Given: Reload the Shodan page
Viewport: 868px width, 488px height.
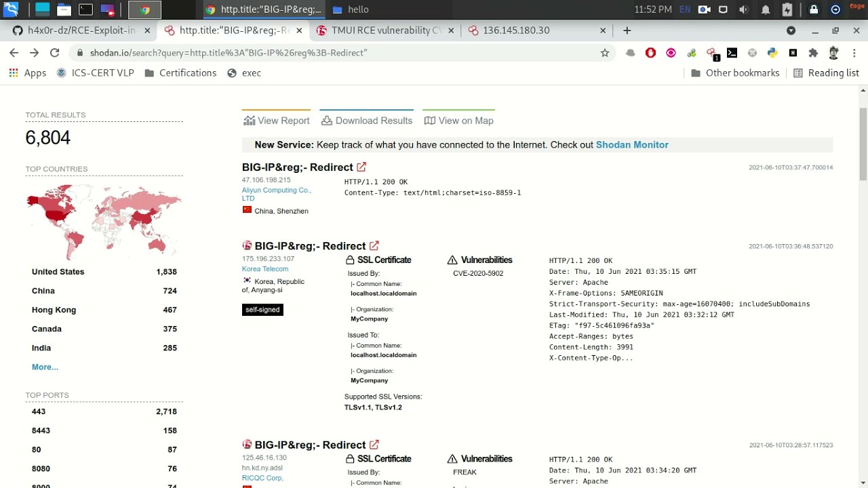Looking at the screenshot, I should pos(55,53).
